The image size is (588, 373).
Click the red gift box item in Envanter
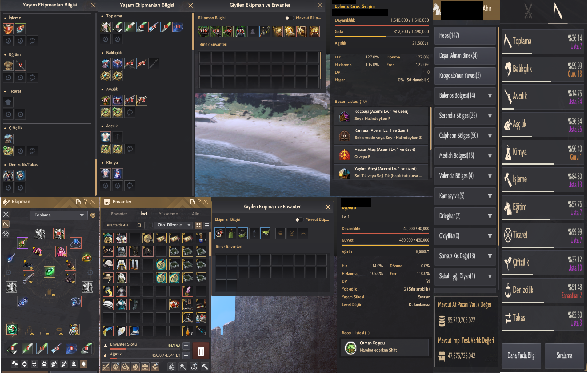tap(174, 304)
